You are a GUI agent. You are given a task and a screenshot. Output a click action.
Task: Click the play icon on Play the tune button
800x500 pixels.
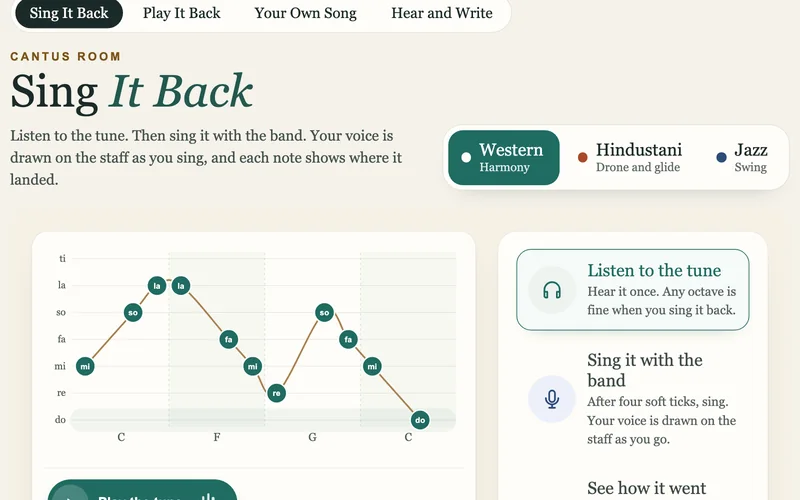tap(70, 496)
